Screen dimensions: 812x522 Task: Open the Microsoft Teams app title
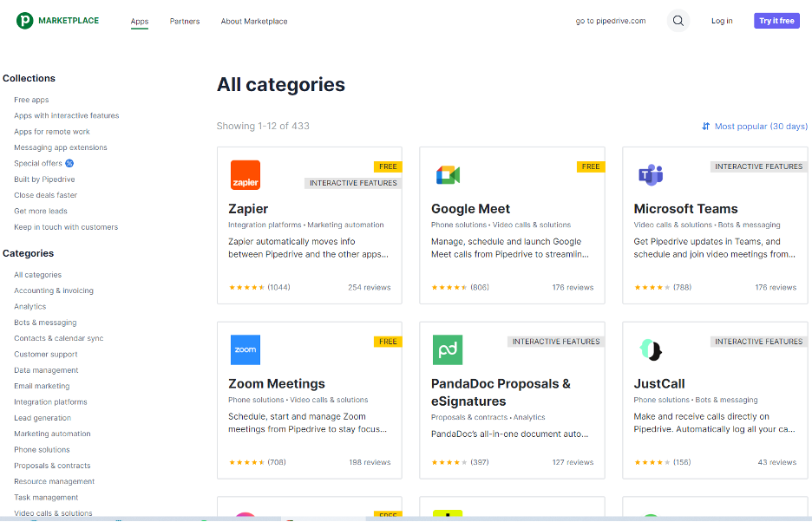[685, 209]
